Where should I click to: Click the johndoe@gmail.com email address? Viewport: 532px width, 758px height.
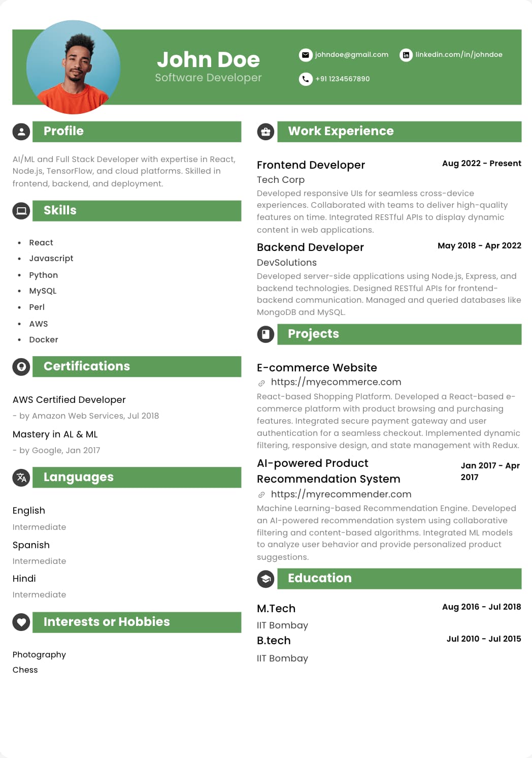[351, 54]
